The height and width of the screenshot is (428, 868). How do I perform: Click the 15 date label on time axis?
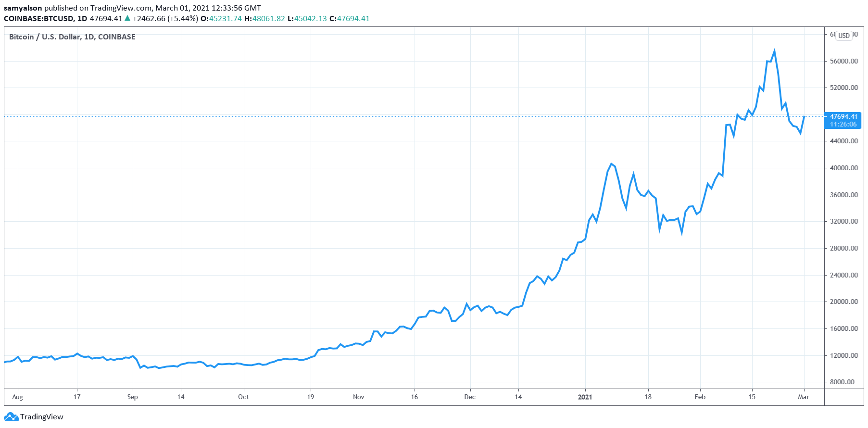752,397
